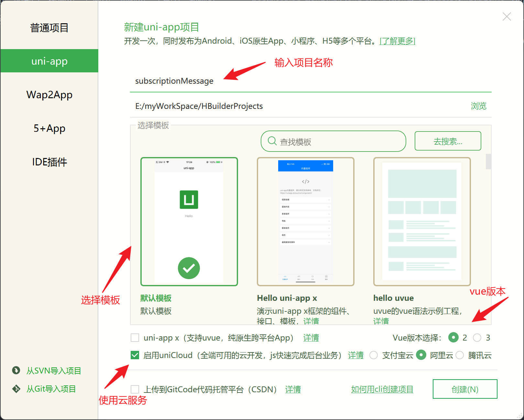Viewport: 524px width, 420px height.
Task: Import project via 从SVN导入项目 link
Action: 54,371
